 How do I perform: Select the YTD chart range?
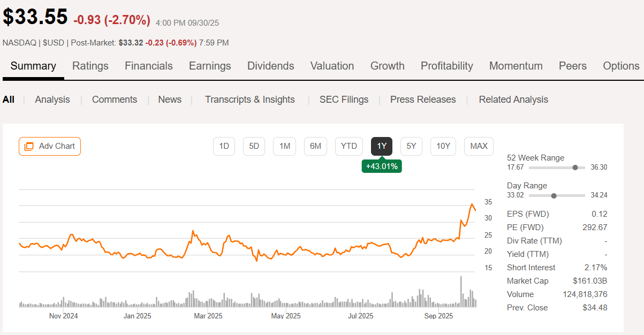point(348,146)
